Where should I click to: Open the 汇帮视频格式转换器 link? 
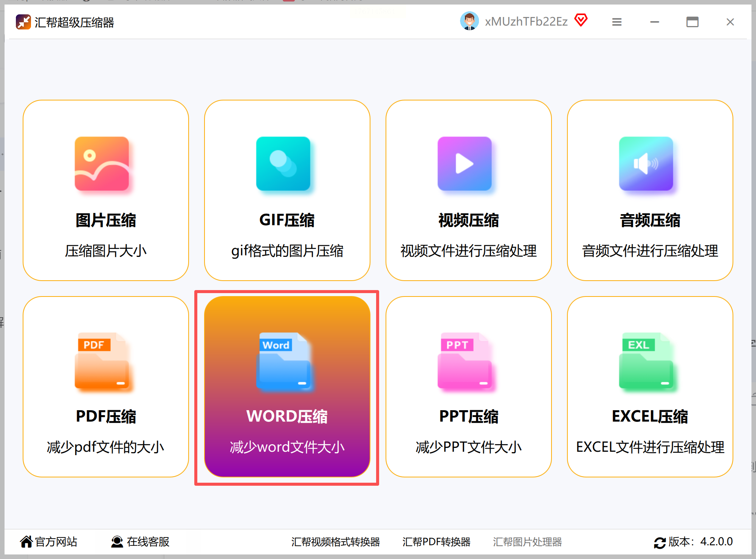[335, 542]
